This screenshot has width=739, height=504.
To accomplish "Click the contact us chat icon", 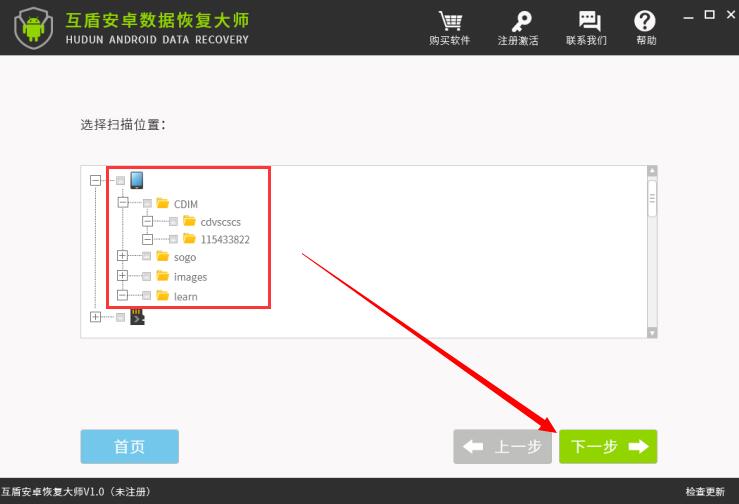I will click(589, 21).
